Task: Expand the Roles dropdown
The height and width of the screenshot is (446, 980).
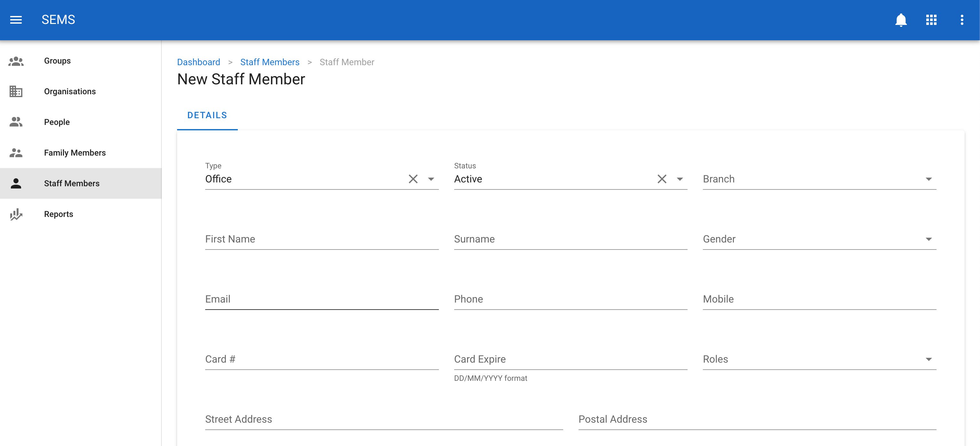Action: click(928, 359)
